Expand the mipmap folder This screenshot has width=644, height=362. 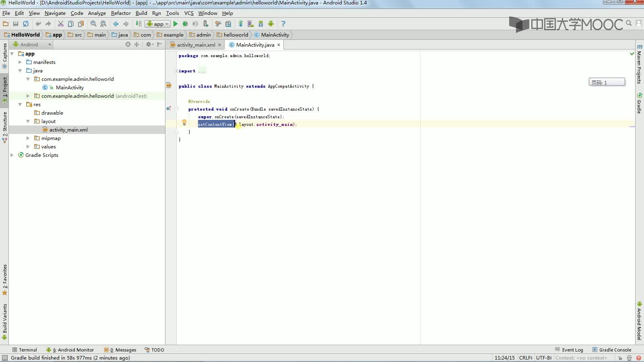pos(28,138)
